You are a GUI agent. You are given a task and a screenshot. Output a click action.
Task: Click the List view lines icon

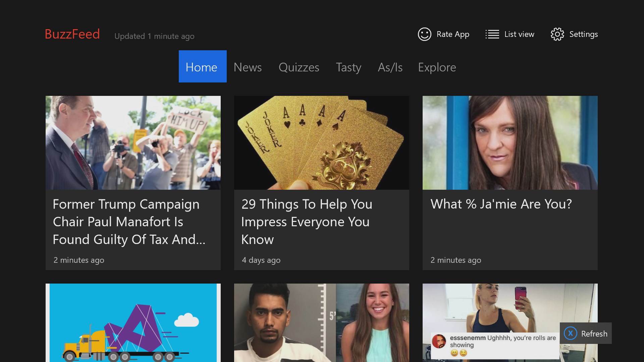pos(492,34)
